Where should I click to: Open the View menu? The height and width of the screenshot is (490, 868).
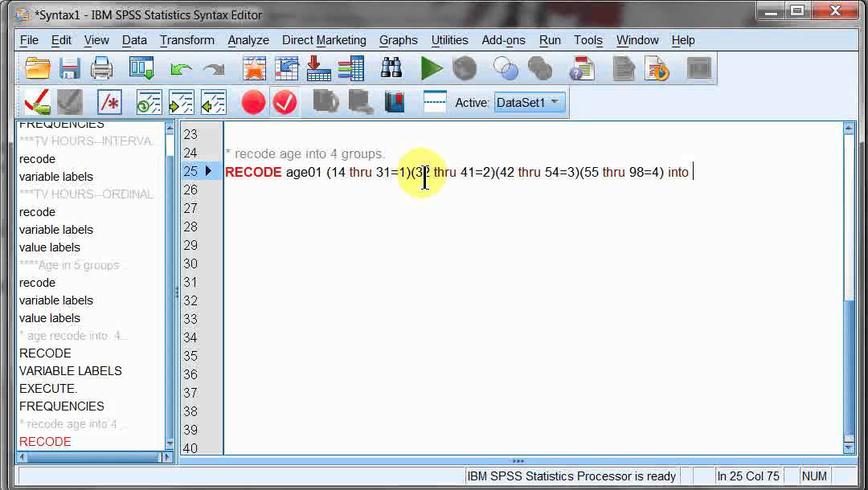point(96,40)
